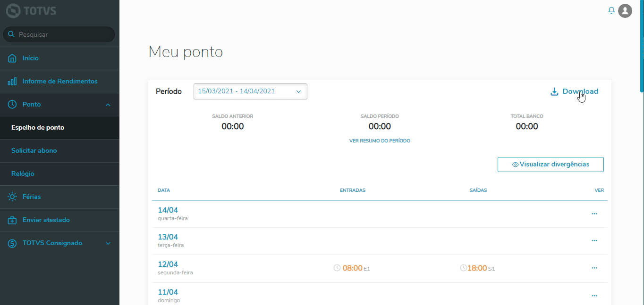Open user profile avatar

(x=625, y=11)
